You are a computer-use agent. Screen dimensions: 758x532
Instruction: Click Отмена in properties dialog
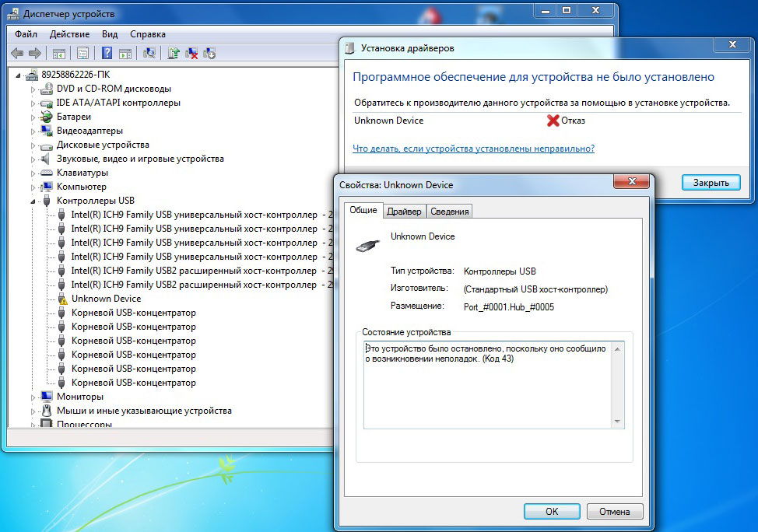[x=615, y=511]
